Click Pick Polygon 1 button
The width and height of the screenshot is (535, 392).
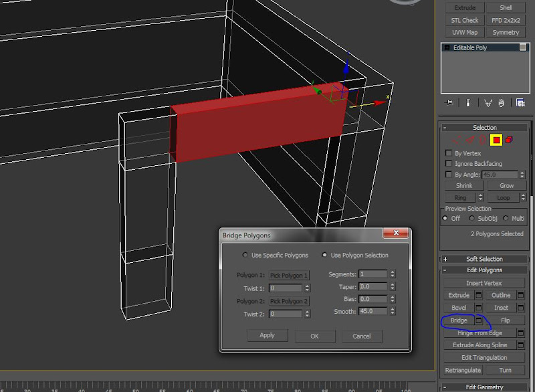(289, 276)
